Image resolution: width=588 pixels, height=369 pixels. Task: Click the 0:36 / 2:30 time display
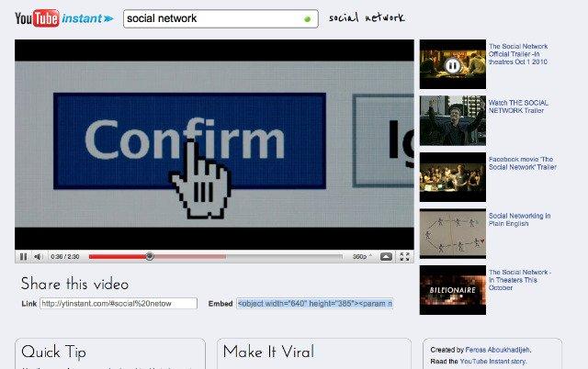click(65, 257)
